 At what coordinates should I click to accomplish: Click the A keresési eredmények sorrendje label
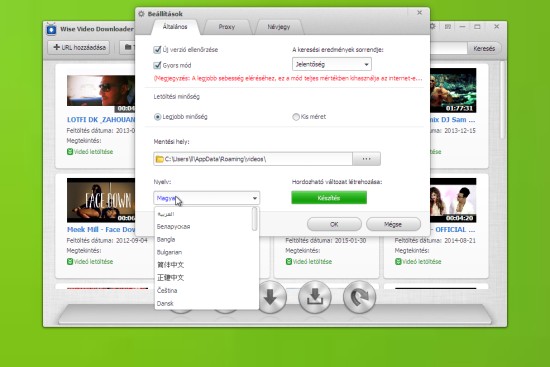point(338,50)
